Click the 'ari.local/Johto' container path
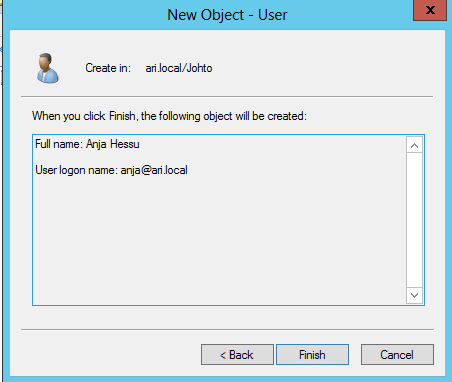The height and width of the screenshot is (382, 452). [179, 68]
